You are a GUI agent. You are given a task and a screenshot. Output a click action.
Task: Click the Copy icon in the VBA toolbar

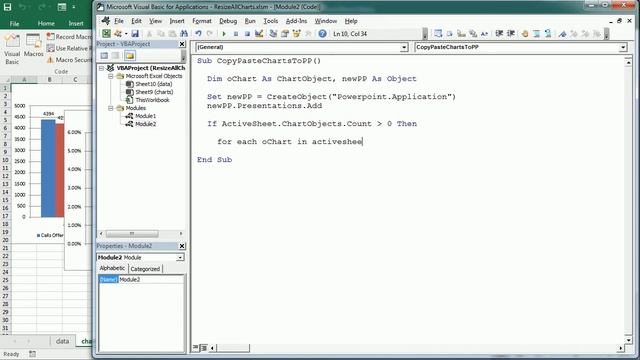[161, 34]
